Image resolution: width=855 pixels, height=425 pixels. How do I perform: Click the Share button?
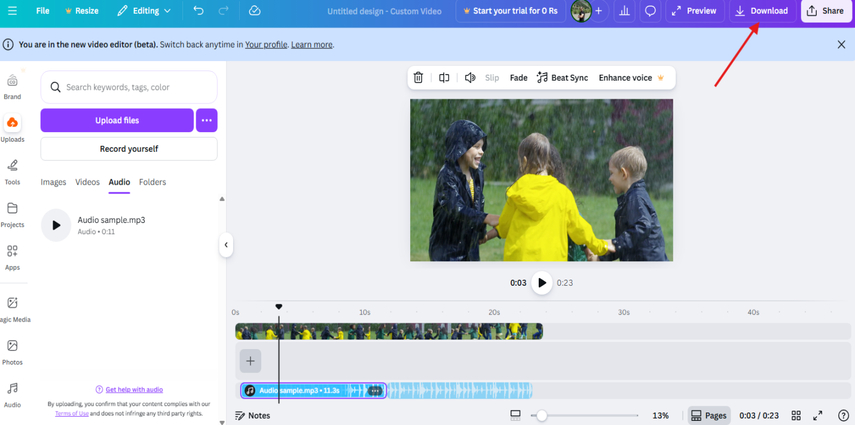point(826,11)
